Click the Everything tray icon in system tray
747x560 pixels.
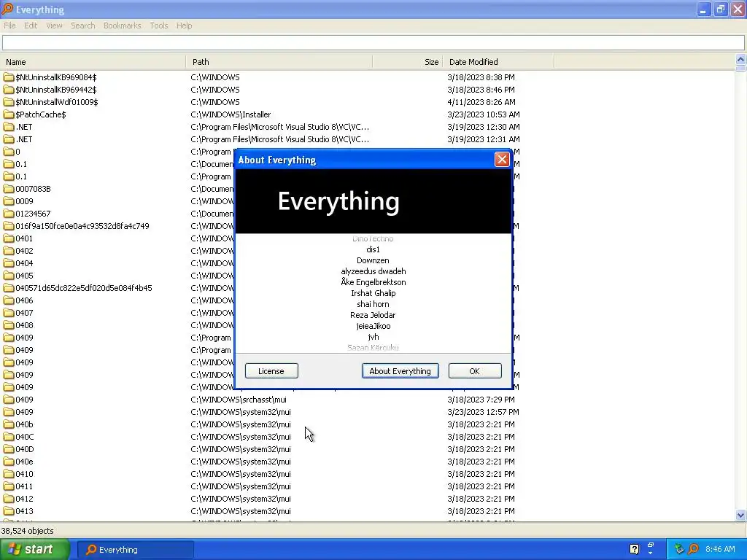(694, 549)
